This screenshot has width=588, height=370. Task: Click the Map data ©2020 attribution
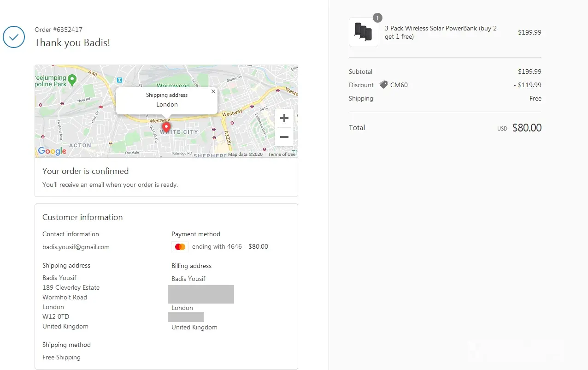tap(245, 154)
